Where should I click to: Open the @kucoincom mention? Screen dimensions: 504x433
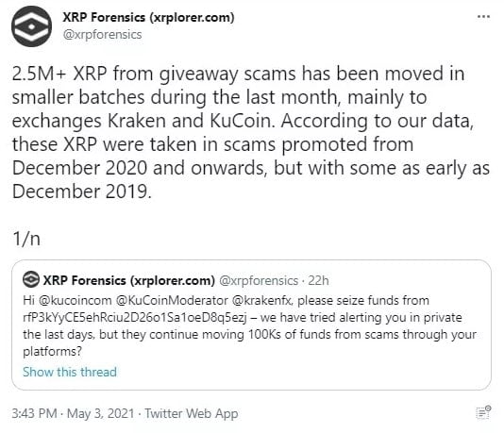pos(75,300)
